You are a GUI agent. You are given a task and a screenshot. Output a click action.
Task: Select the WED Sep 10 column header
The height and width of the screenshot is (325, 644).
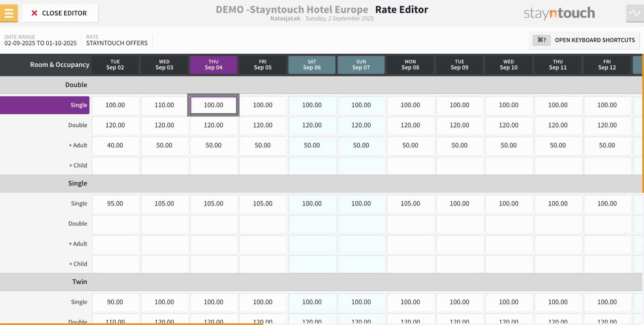pos(509,65)
